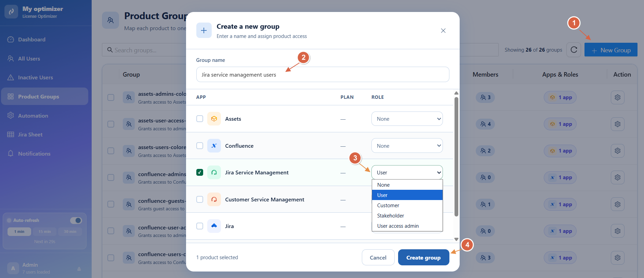This screenshot has height=278, width=644.
Task: Click the refresh groups icon button
Action: (574, 50)
